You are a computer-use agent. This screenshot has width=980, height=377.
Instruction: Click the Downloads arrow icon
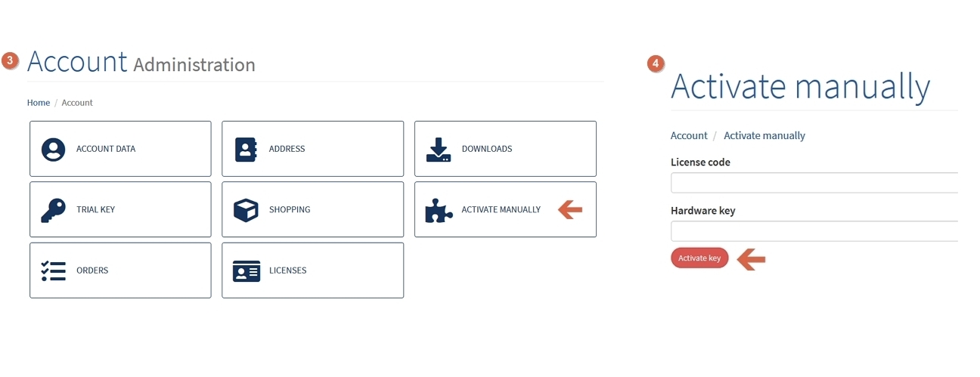(439, 149)
